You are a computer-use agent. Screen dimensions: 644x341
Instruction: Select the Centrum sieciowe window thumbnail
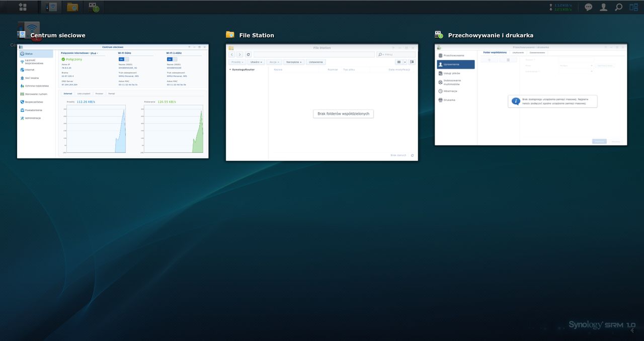113,101
